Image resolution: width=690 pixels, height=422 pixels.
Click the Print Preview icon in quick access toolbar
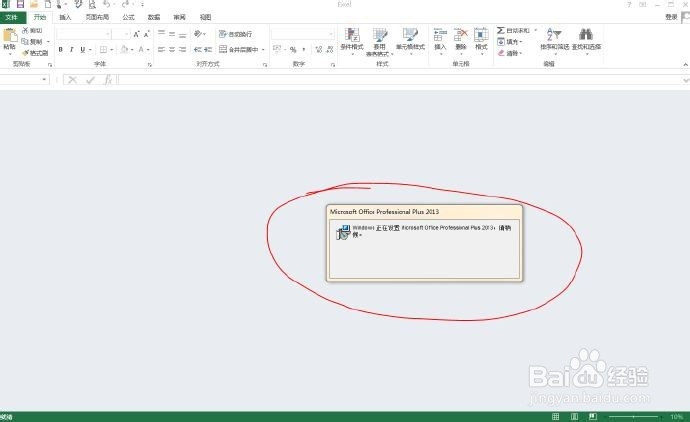[92, 4]
